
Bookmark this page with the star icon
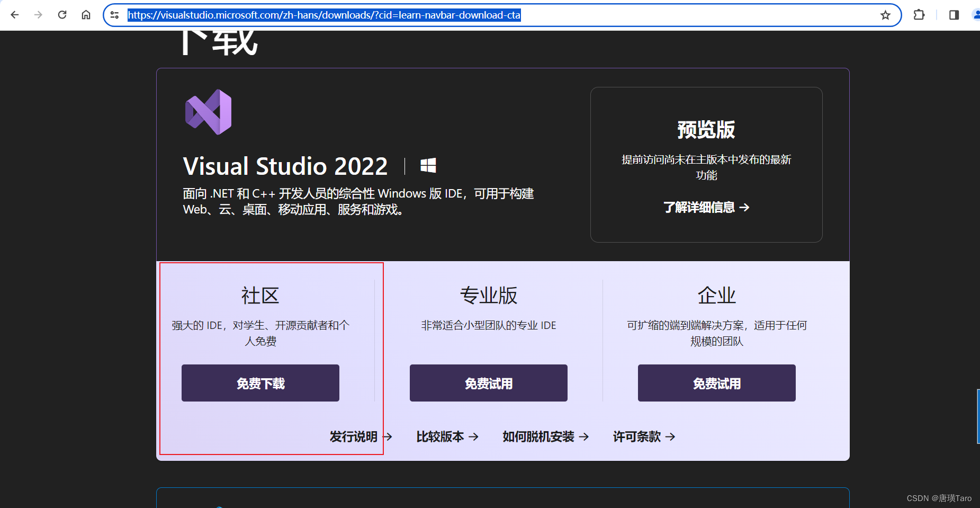click(x=885, y=15)
